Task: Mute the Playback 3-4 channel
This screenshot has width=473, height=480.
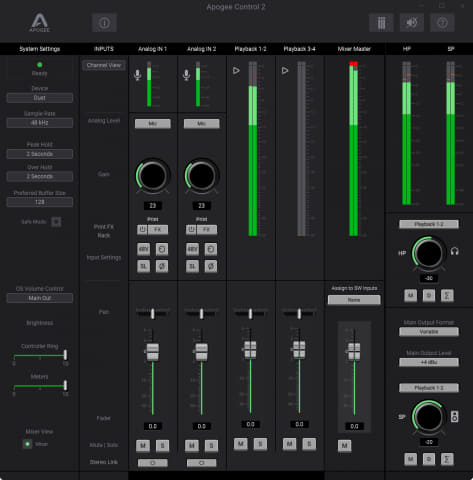Action: [290, 444]
